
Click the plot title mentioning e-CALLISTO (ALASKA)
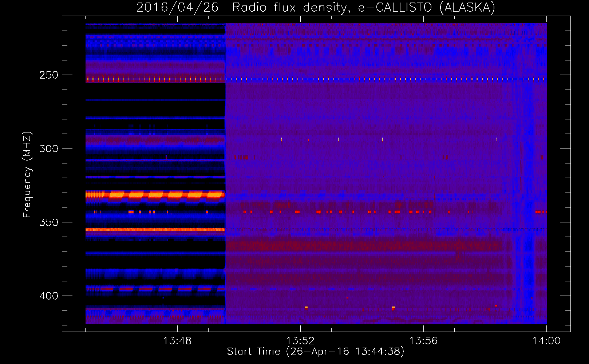316,7
